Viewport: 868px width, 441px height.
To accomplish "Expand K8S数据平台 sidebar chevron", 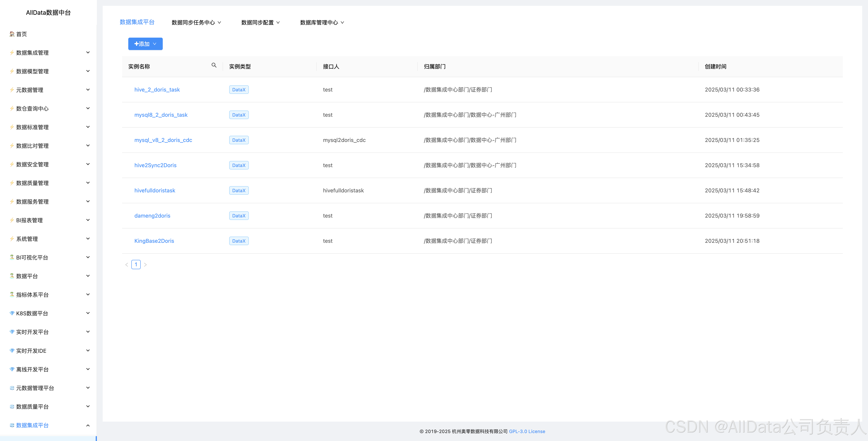I will [x=88, y=313].
